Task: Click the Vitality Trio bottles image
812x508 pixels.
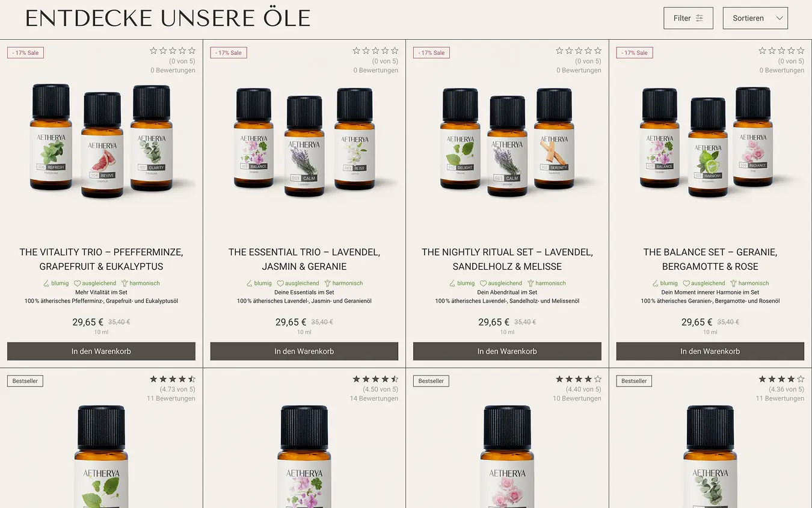Action: pos(101,143)
